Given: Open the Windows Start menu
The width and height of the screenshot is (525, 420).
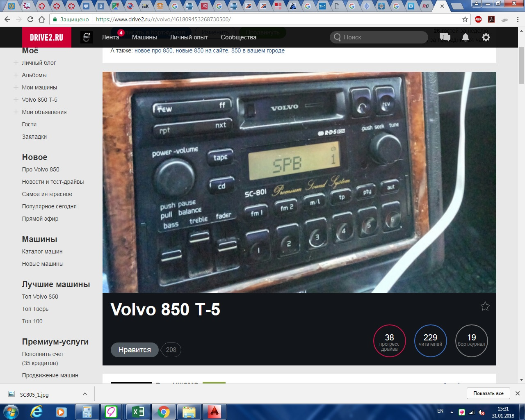Looking at the screenshot, I should coord(11,411).
